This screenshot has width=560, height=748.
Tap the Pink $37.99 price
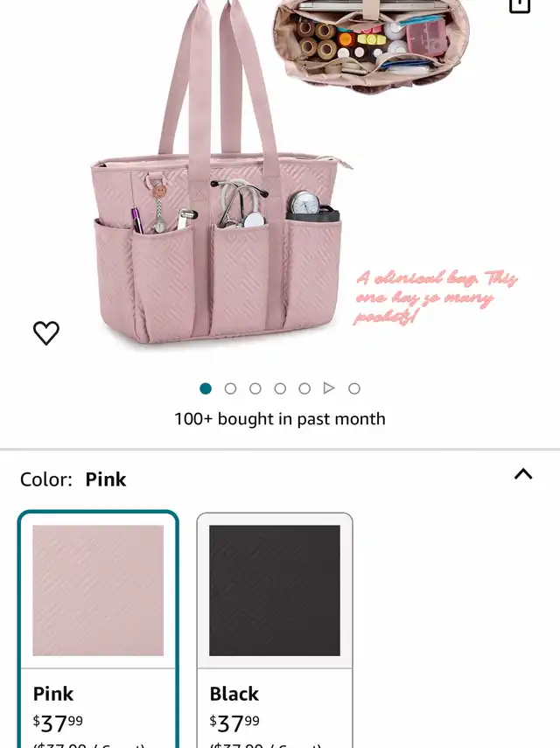(58, 724)
